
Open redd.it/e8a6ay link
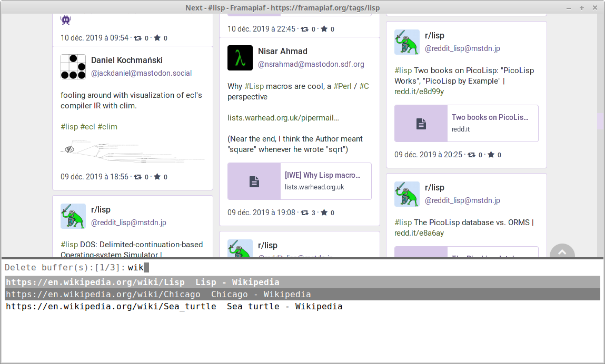pos(419,233)
